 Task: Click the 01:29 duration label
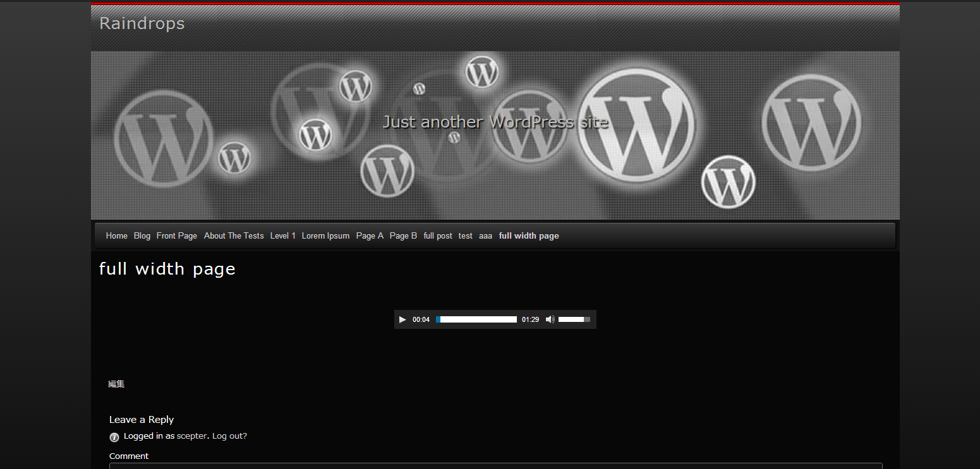(530, 319)
